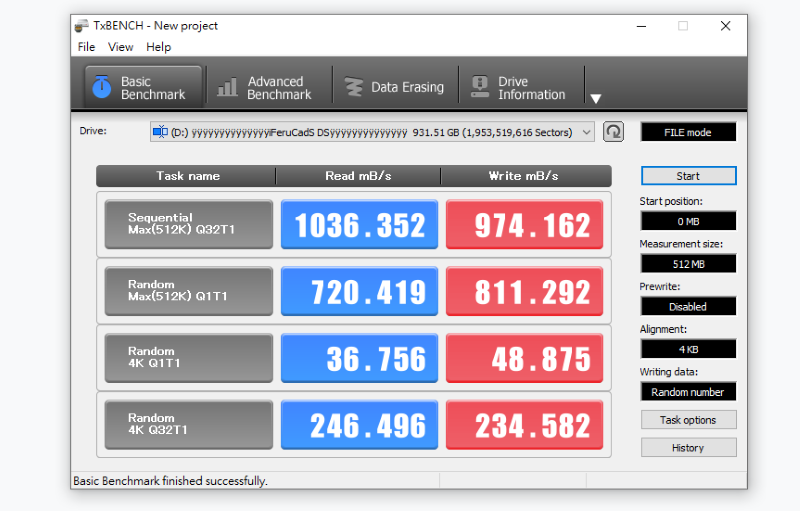Click the Basic Benchmark stopwatch icon

(x=102, y=87)
